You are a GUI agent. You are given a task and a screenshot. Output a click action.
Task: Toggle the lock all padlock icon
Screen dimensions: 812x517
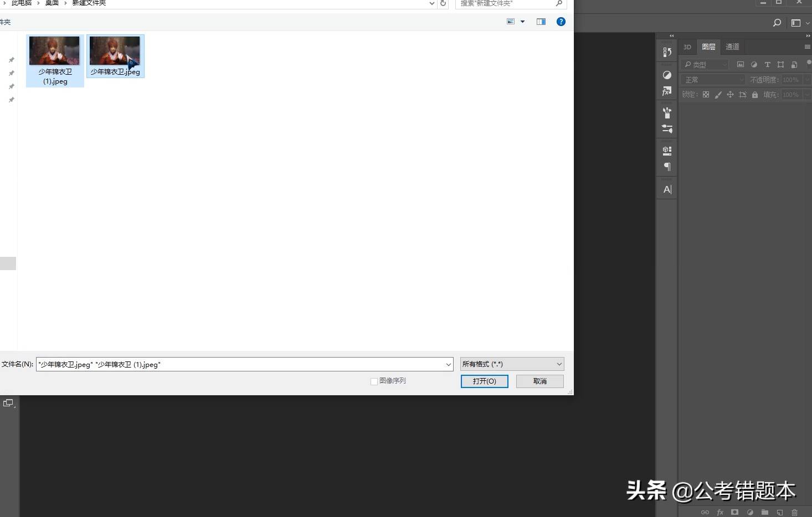754,95
